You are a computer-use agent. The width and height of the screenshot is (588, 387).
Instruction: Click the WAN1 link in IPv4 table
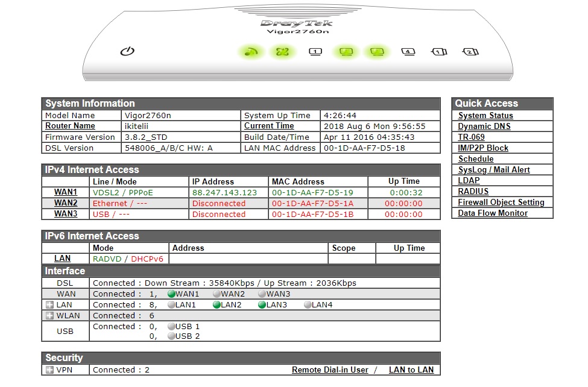click(x=66, y=192)
